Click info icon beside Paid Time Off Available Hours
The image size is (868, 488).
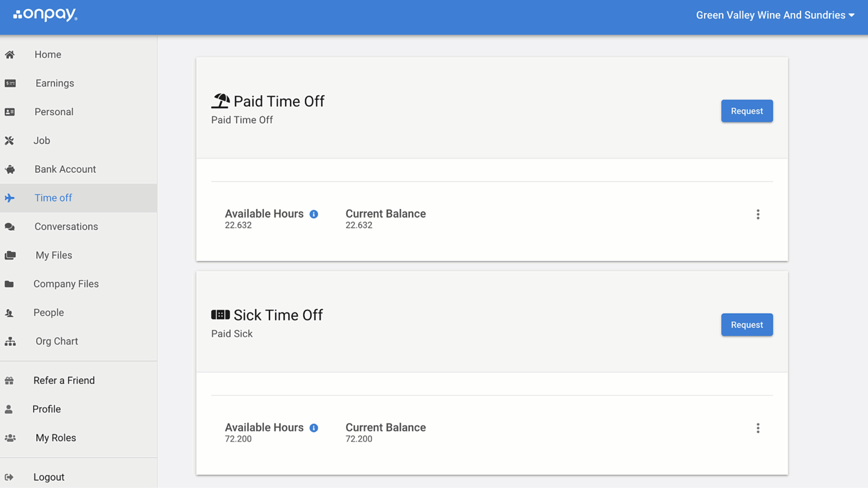tap(313, 214)
